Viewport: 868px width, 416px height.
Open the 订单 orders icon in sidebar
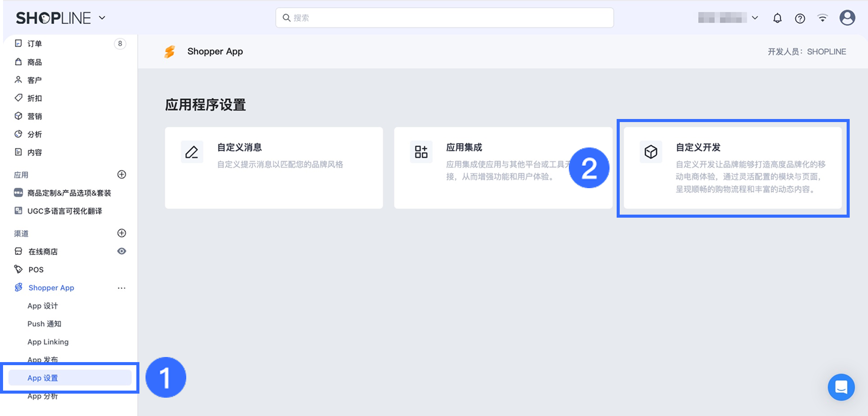click(x=18, y=43)
